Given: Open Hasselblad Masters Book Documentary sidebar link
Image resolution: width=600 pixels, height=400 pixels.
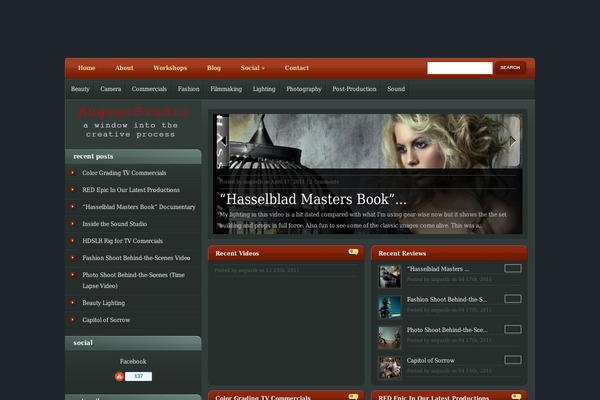Looking at the screenshot, I should pos(139,207).
